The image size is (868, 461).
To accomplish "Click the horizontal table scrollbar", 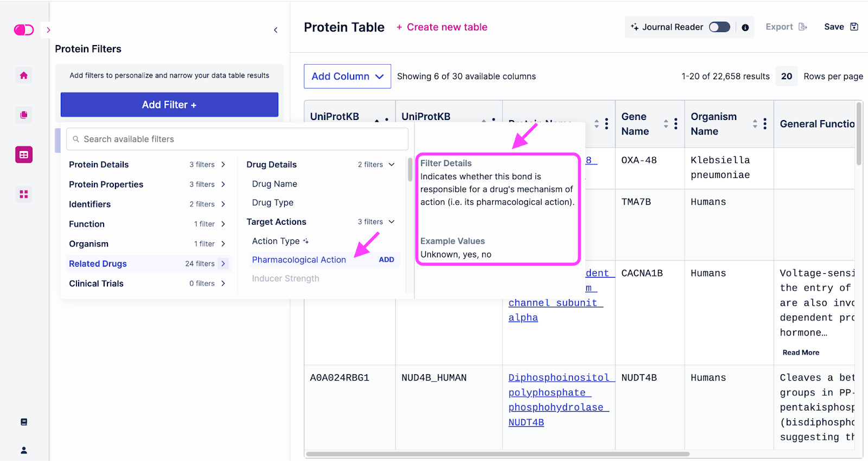I will click(497, 454).
